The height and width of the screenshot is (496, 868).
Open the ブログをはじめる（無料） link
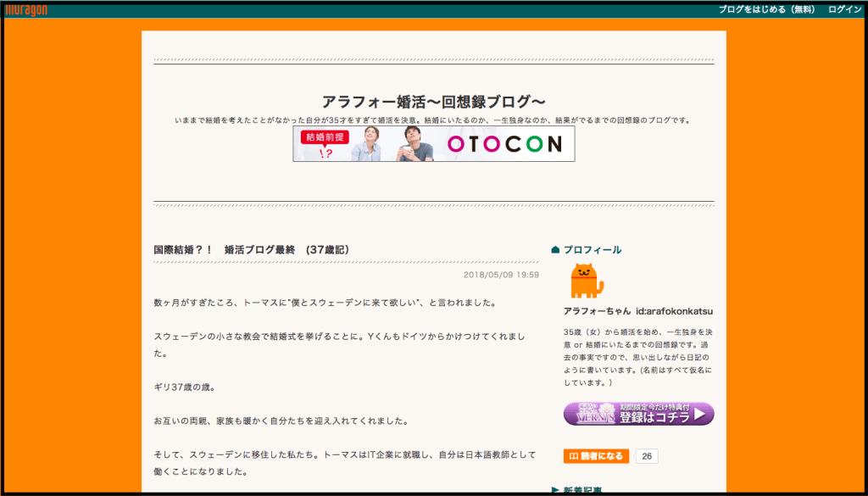pyautogui.click(x=766, y=9)
